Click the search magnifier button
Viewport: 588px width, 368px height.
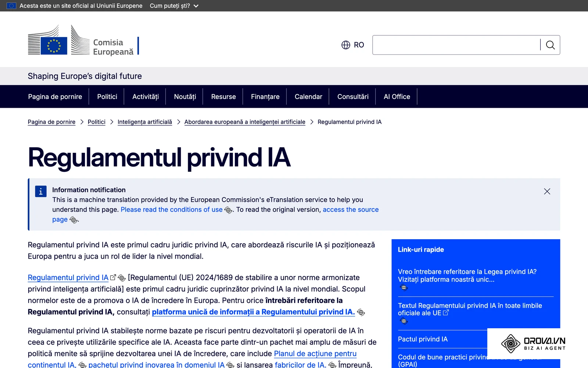pos(550,45)
